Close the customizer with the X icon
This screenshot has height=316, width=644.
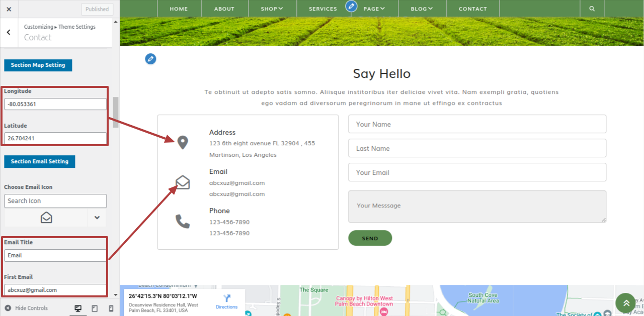(9, 9)
